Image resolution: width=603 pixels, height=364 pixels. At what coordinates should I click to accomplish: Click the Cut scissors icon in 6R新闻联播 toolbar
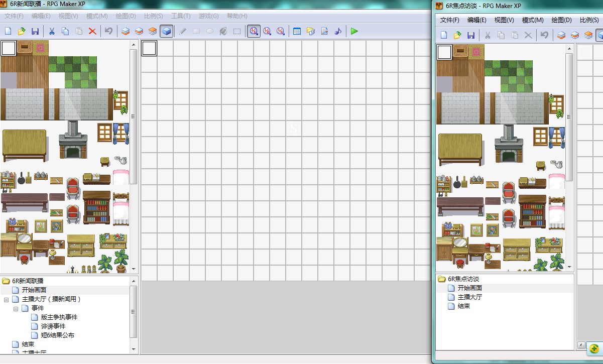click(52, 31)
